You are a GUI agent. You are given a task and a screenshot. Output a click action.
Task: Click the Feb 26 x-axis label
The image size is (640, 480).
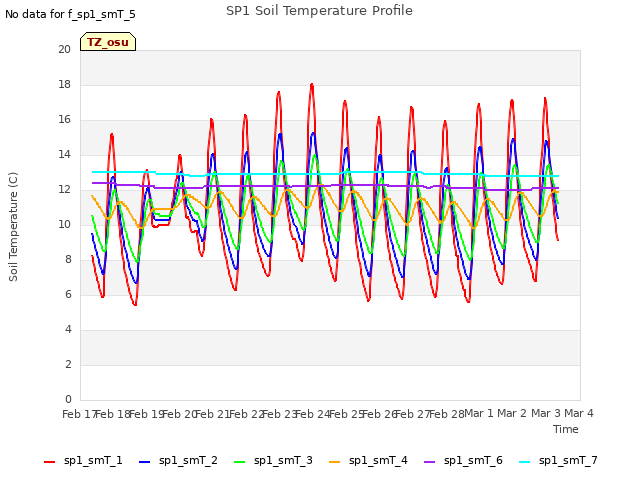click(x=379, y=414)
